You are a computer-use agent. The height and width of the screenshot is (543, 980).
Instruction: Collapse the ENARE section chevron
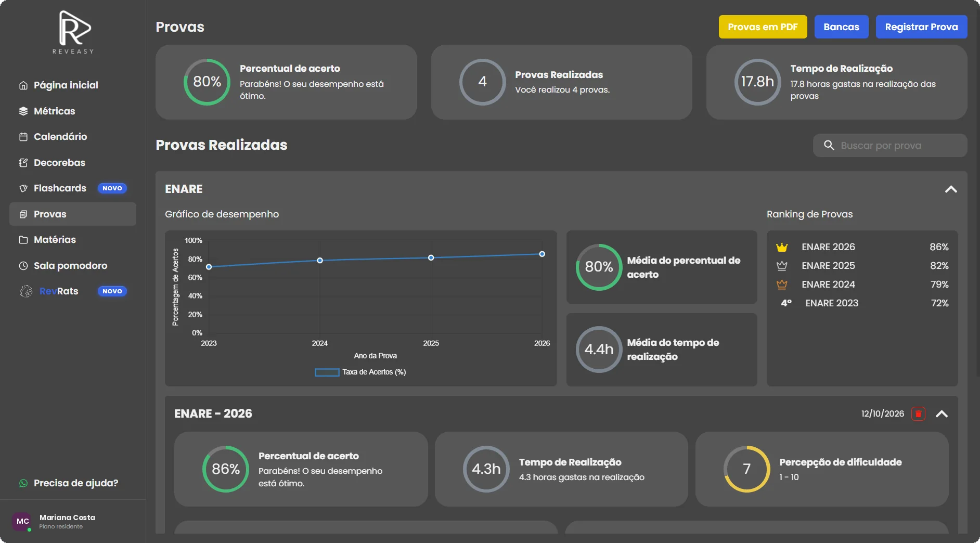[951, 189]
